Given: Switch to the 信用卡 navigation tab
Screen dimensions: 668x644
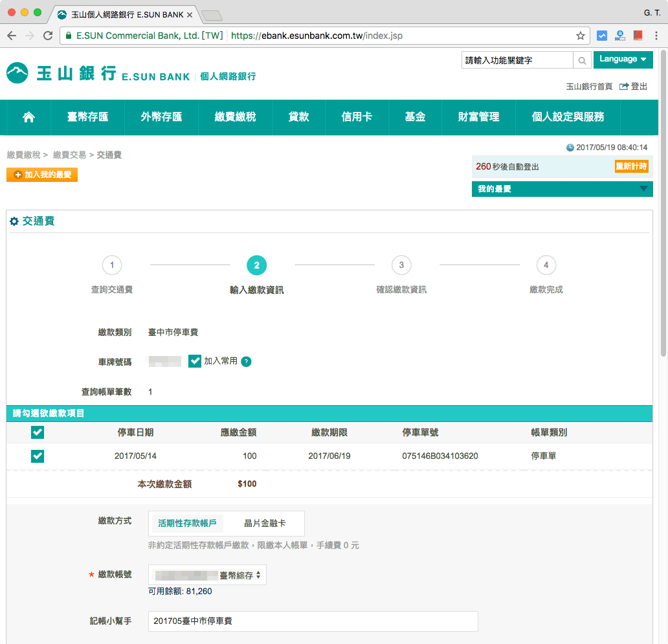Looking at the screenshot, I should (x=356, y=117).
